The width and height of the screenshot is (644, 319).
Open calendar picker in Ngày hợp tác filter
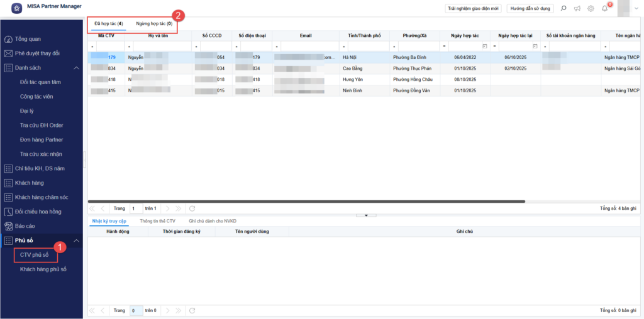484,46
